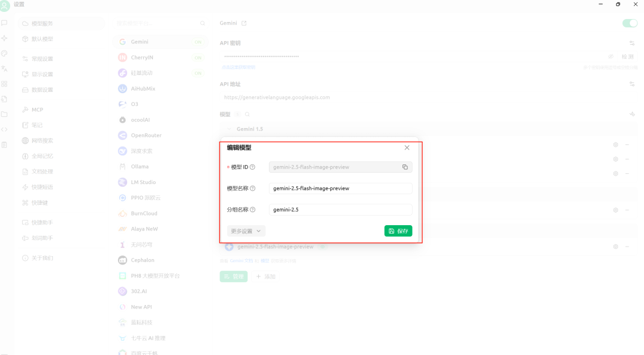Open the 关于我们 settings section

[x=61, y=258]
